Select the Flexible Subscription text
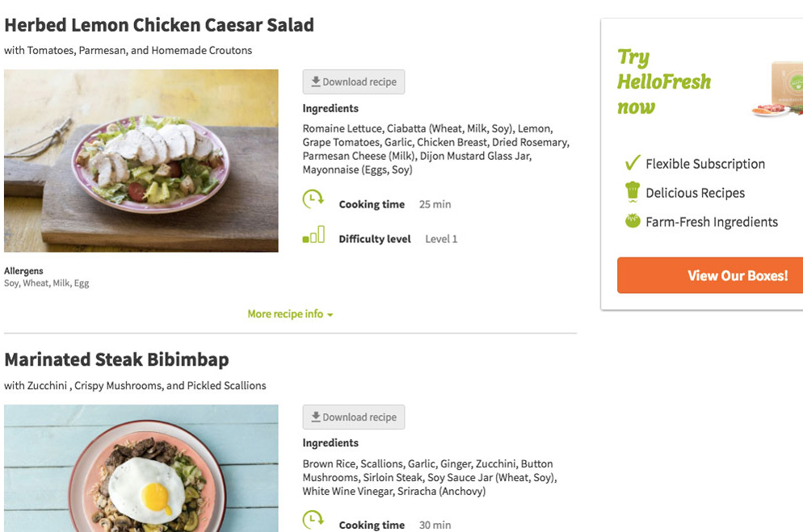Viewport: 803px width, 532px height. click(705, 164)
